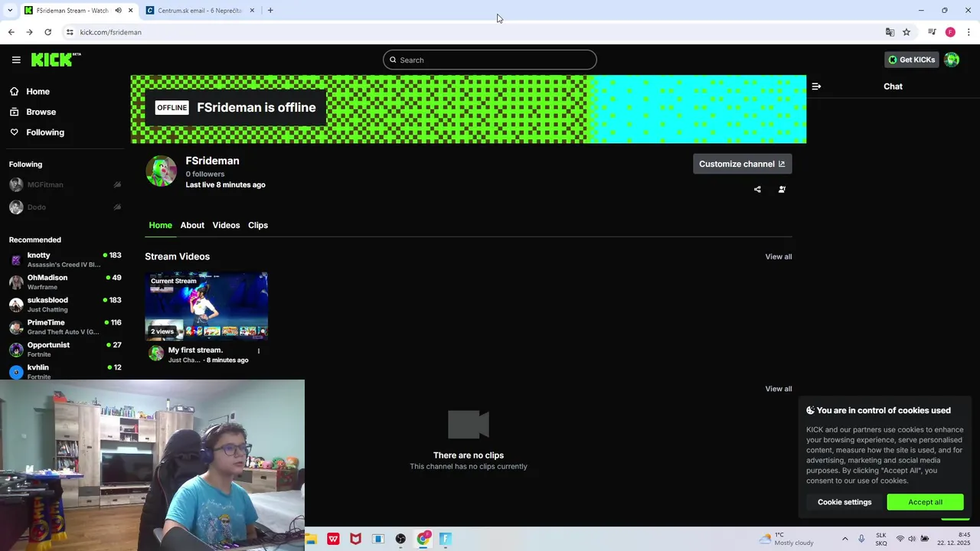Open recommended channel knotty
This screenshot has height=551, width=980.
tap(64, 259)
